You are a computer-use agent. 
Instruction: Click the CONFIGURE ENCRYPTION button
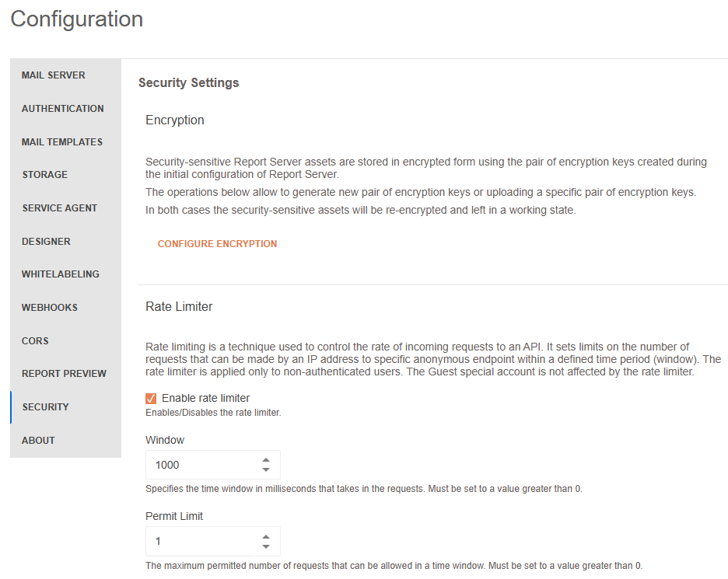(x=217, y=243)
